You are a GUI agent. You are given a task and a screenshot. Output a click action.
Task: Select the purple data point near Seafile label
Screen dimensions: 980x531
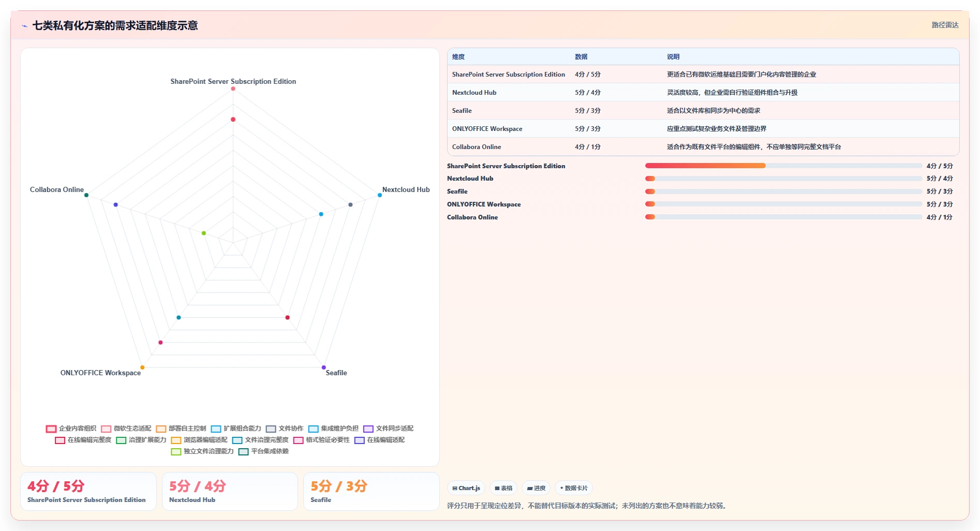pos(324,367)
